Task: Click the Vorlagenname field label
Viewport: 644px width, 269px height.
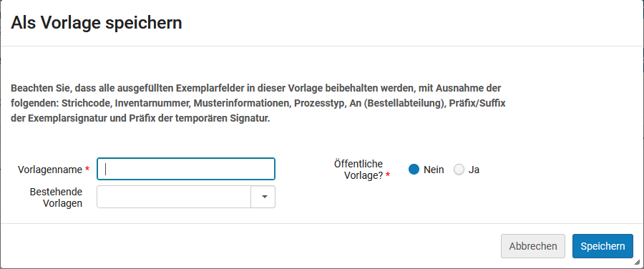Action: point(50,170)
